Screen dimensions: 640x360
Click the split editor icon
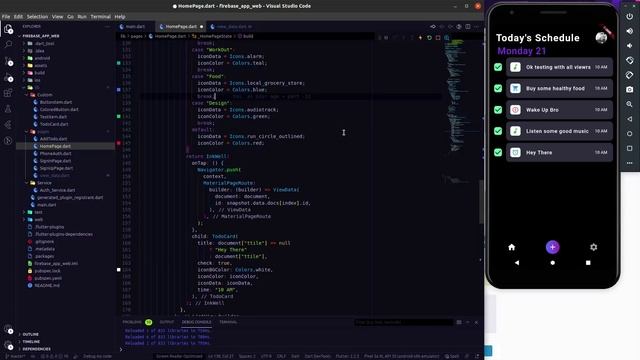[468, 27]
